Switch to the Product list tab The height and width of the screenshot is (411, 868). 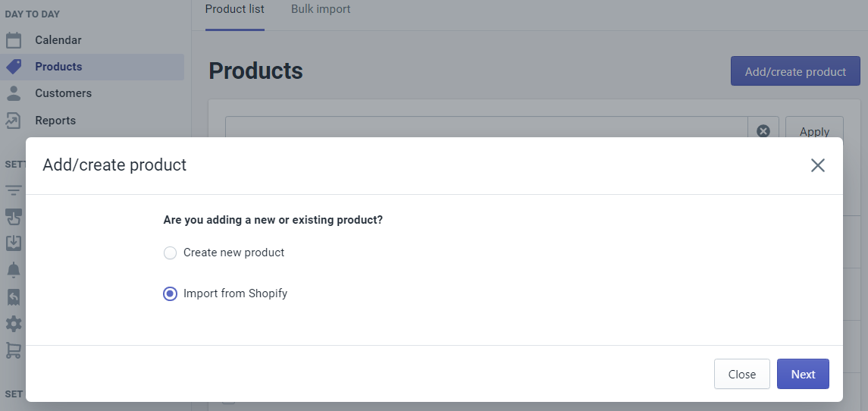[235, 9]
